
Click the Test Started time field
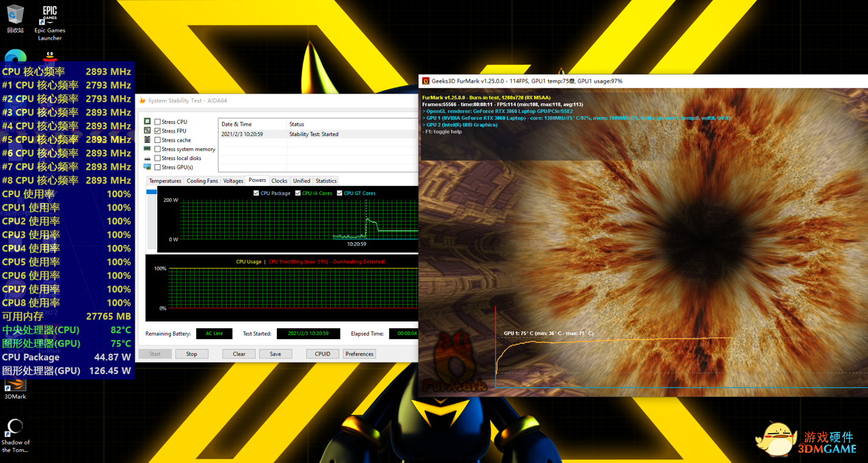click(x=308, y=334)
